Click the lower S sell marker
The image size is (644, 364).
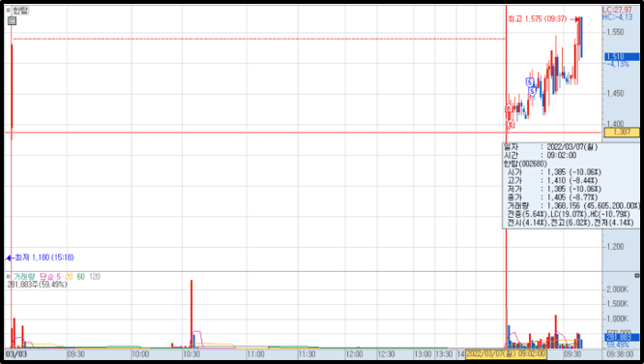point(532,91)
